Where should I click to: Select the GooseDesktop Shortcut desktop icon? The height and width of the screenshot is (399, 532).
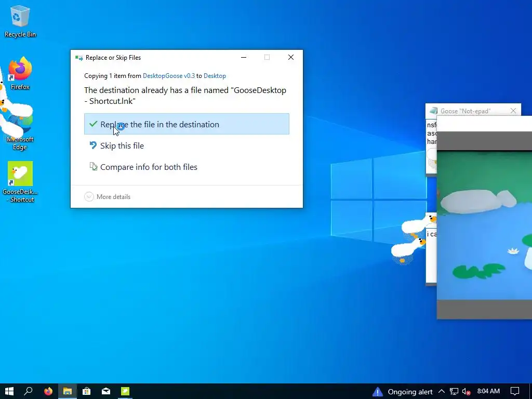[20, 182]
